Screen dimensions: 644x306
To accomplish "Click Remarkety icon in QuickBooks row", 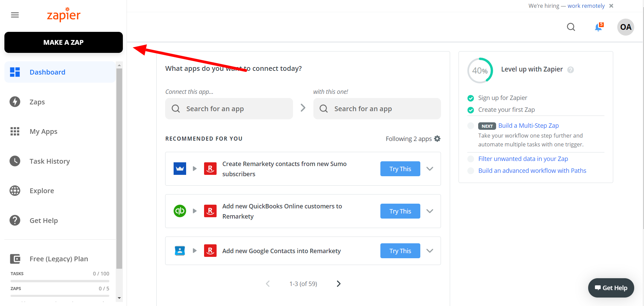I will 210,211.
